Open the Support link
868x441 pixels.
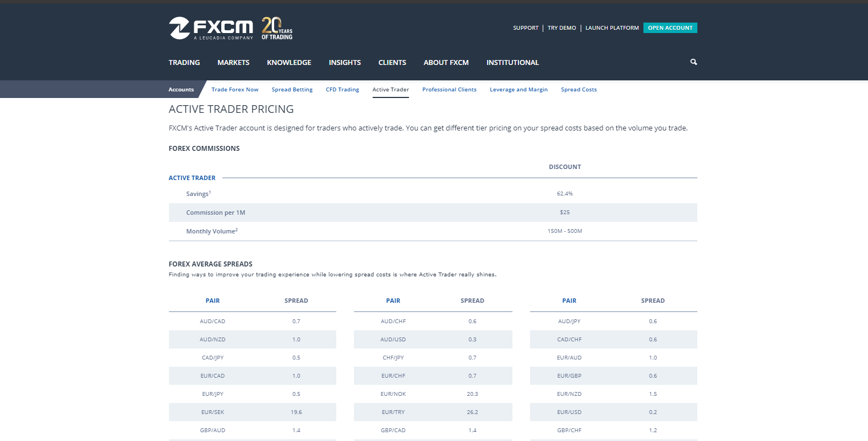[526, 28]
